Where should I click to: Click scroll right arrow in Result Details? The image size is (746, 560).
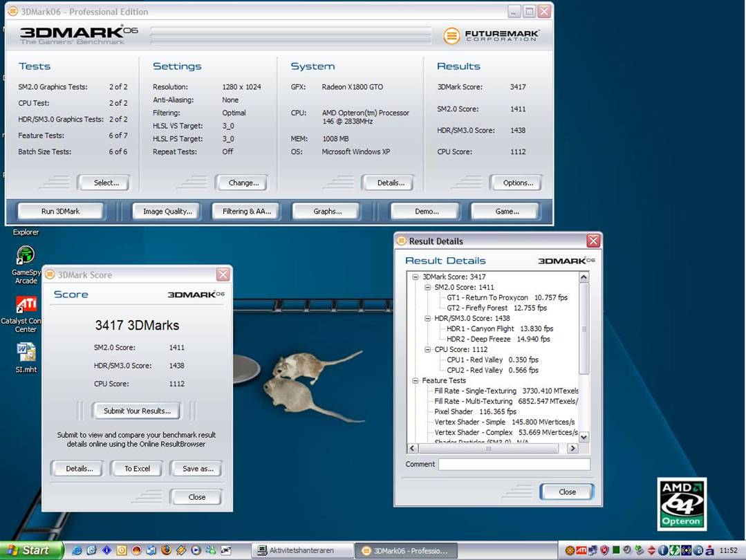573,448
